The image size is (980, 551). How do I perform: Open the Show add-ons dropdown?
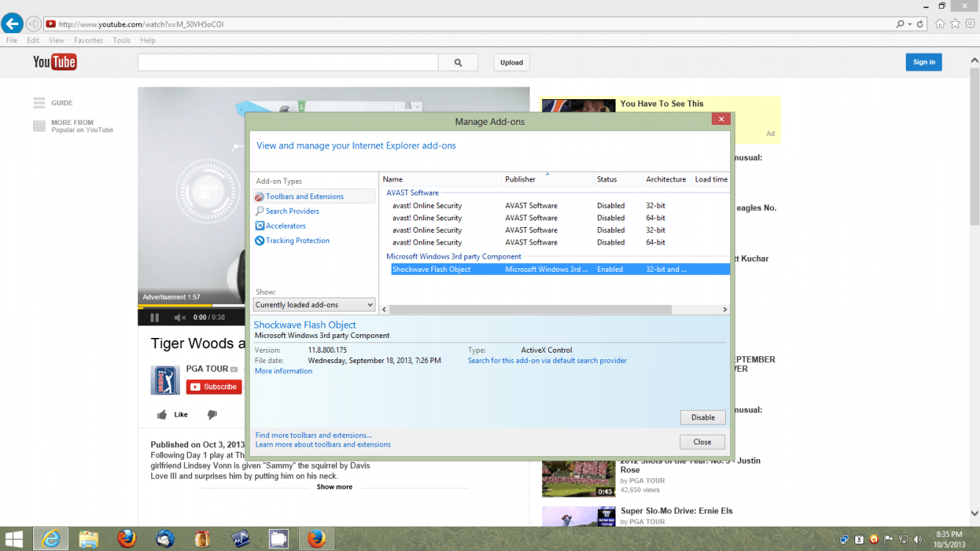[314, 304]
